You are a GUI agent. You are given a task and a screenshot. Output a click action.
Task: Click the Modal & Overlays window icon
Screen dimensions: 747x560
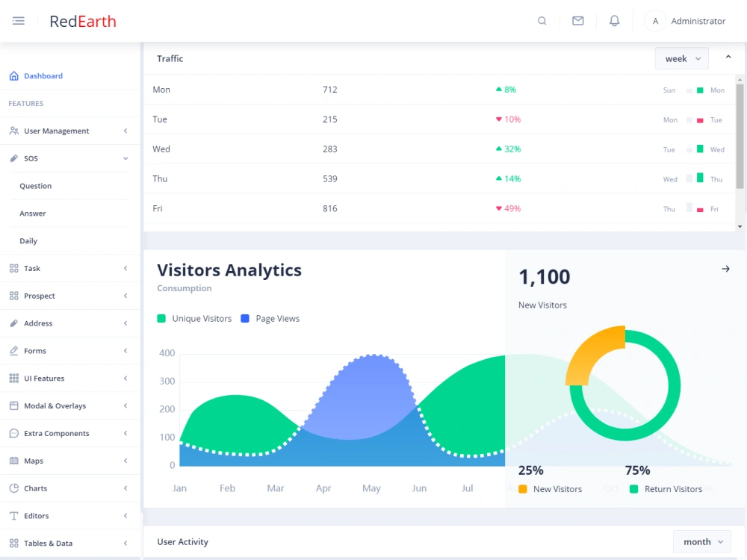click(x=13, y=405)
